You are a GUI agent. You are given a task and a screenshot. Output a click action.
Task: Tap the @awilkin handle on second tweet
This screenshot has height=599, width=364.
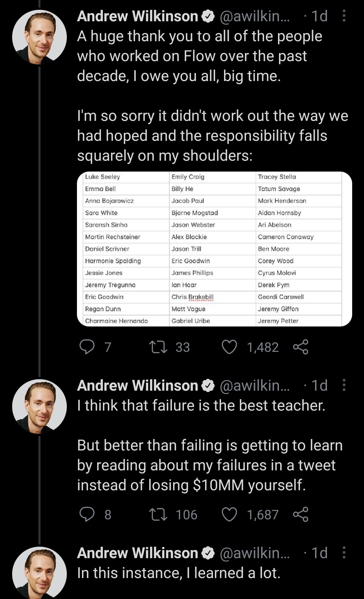point(254,385)
